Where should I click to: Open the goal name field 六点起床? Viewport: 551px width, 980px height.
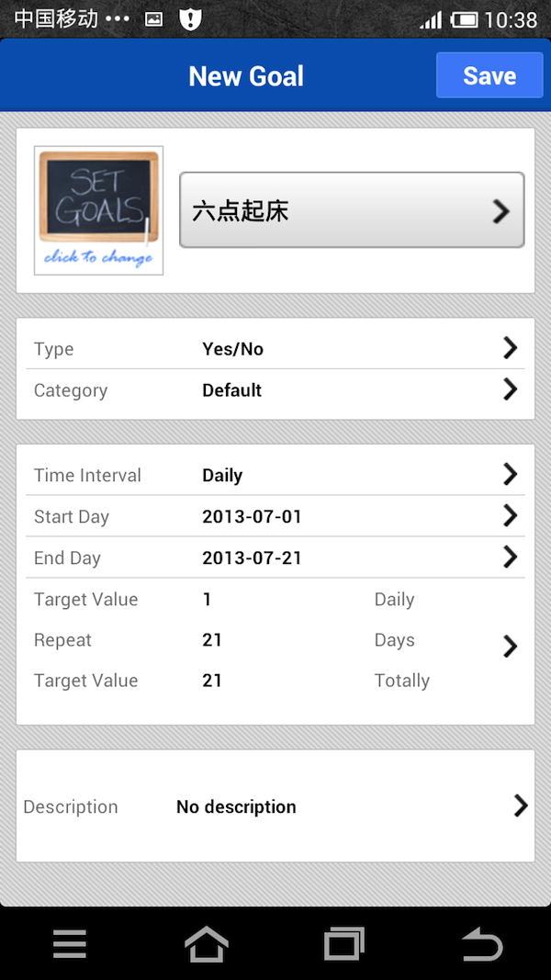coord(351,210)
